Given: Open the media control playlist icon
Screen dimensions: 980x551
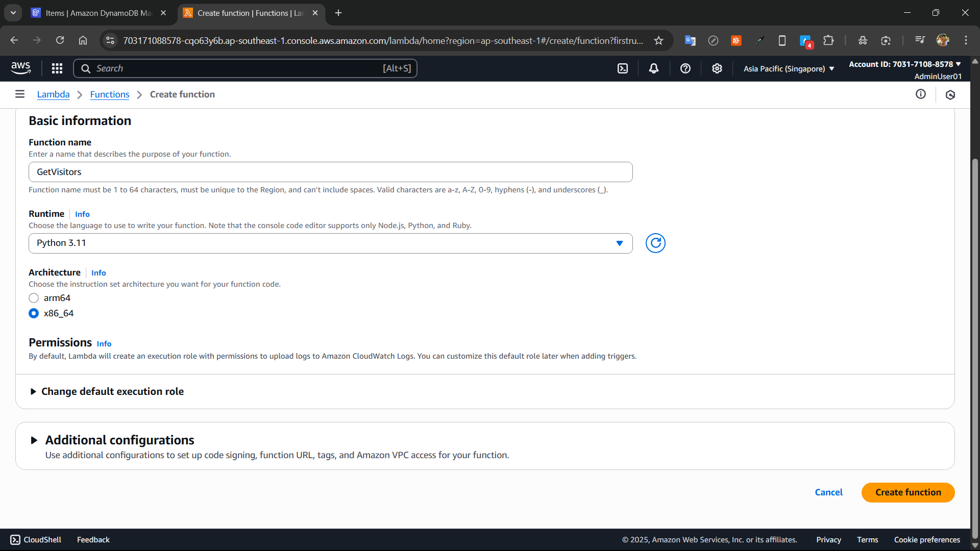Looking at the screenshot, I should (920, 40).
